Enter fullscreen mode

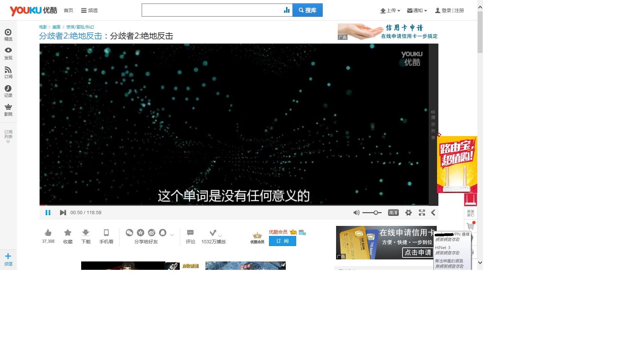click(x=422, y=213)
